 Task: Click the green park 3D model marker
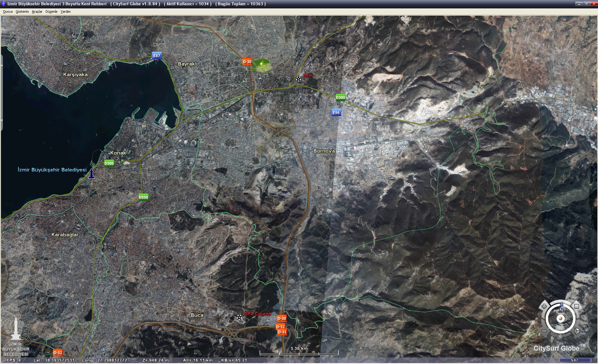click(262, 65)
